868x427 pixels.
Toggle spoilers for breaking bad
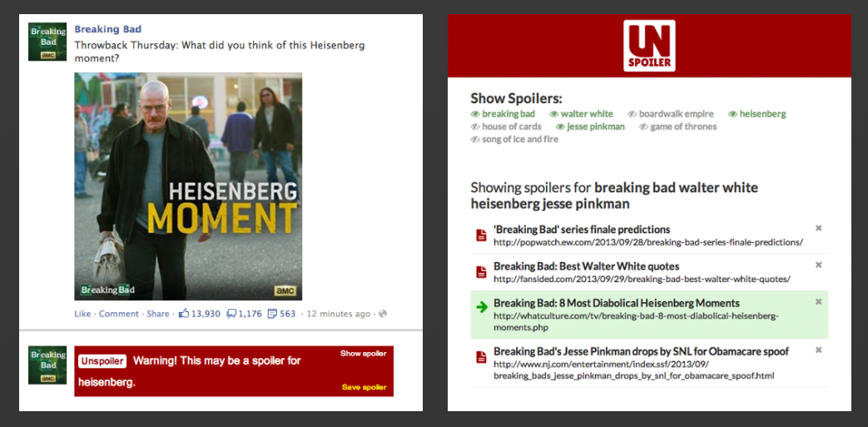[x=503, y=114]
